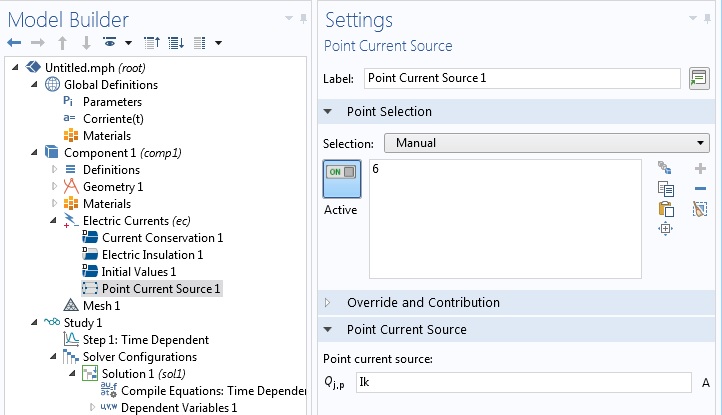Click the Paste Selection clipboard icon
This screenshot has width=722, height=415.
666,209
